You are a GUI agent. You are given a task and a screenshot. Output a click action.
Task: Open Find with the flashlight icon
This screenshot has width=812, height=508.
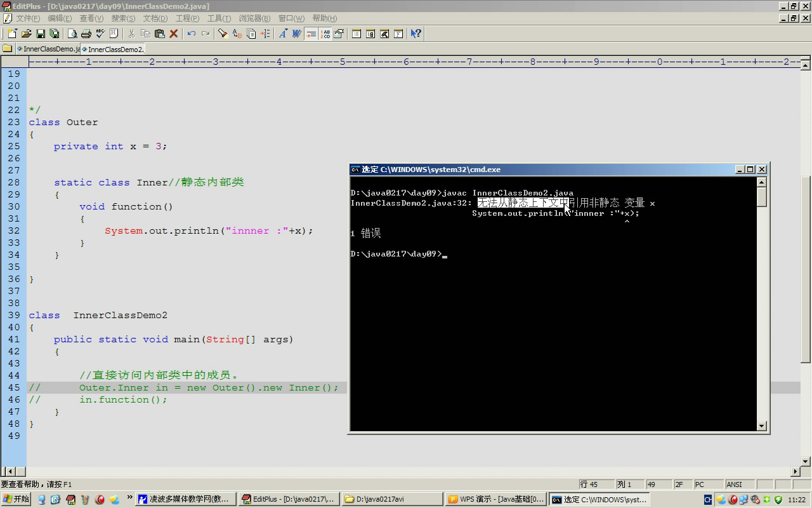click(x=223, y=34)
